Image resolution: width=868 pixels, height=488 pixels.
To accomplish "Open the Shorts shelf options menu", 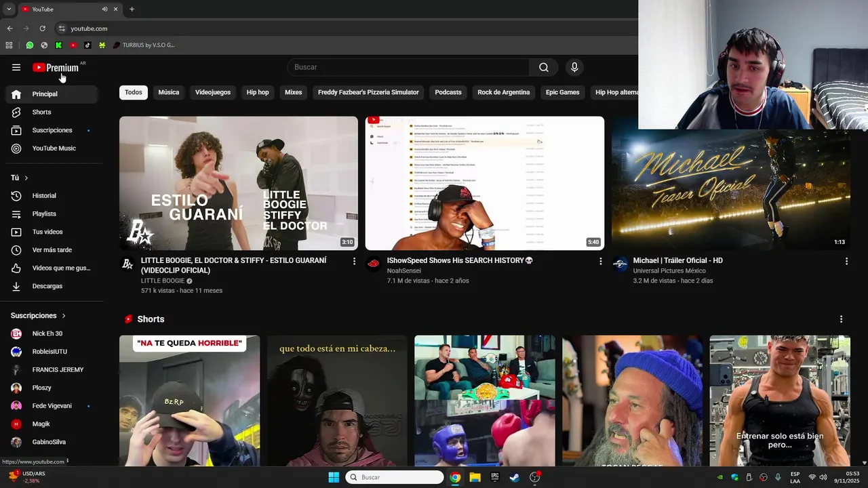I will coord(841,319).
